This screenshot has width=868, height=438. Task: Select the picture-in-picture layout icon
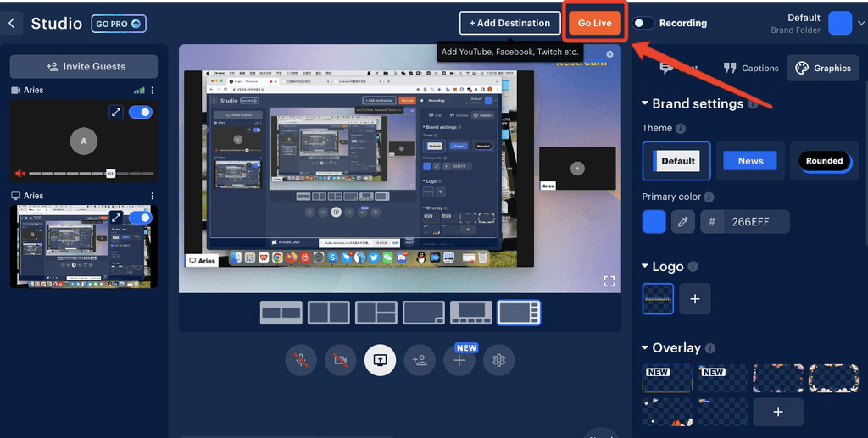click(x=424, y=313)
